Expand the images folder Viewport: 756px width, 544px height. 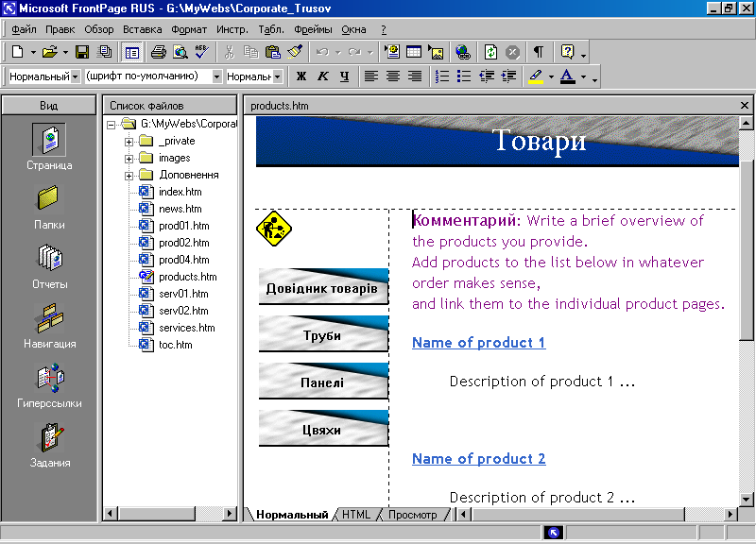pyautogui.click(x=129, y=159)
